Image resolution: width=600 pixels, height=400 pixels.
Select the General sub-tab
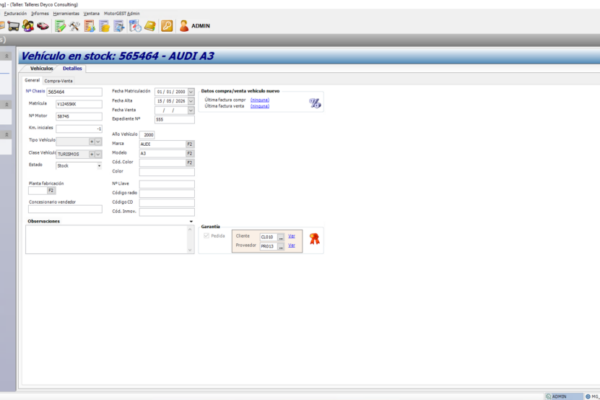point(32,80)
